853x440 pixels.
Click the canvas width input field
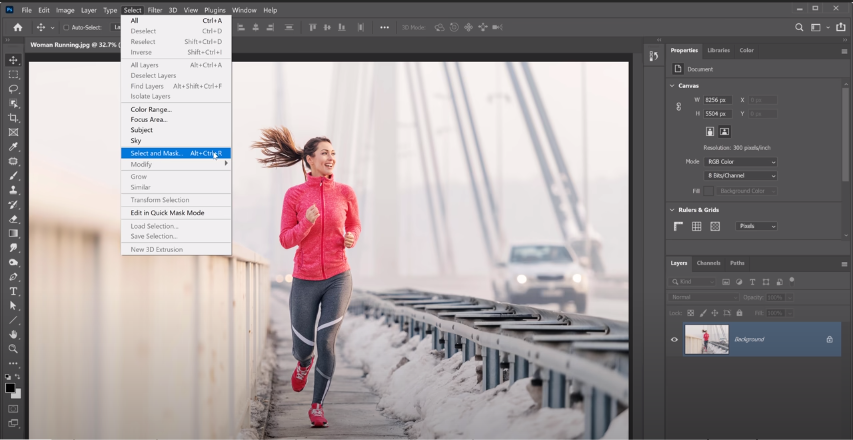pos(718,100)
